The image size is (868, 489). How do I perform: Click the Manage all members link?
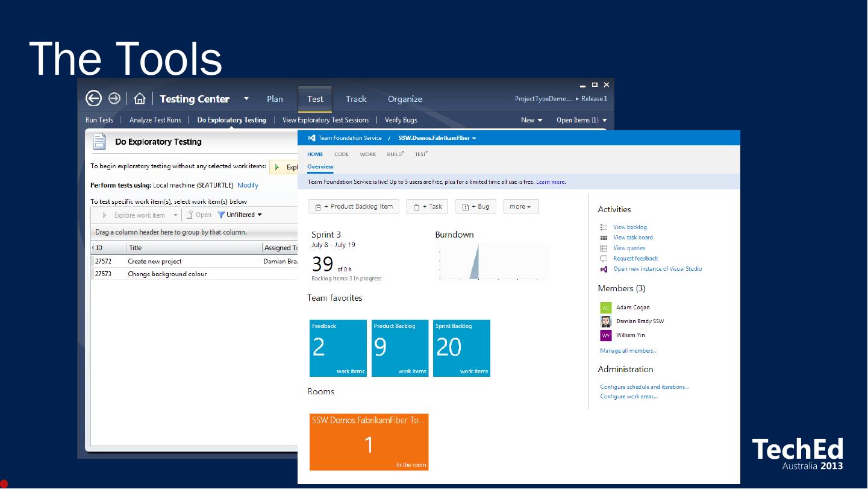coord(628,351)
